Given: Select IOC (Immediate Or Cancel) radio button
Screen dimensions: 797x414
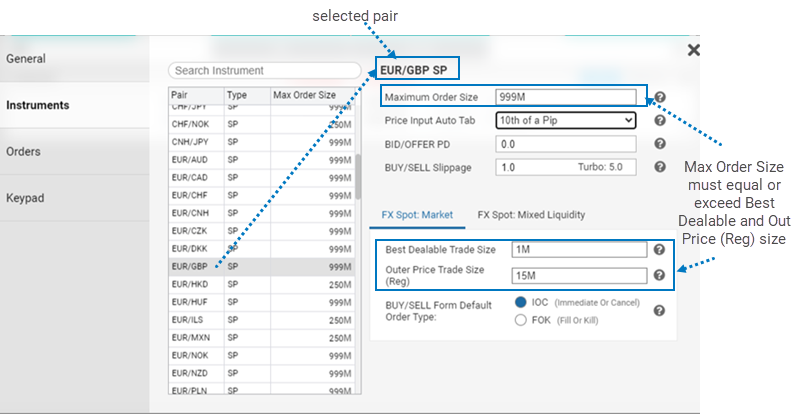Looking at the screenshot, I should pos(521,302).
